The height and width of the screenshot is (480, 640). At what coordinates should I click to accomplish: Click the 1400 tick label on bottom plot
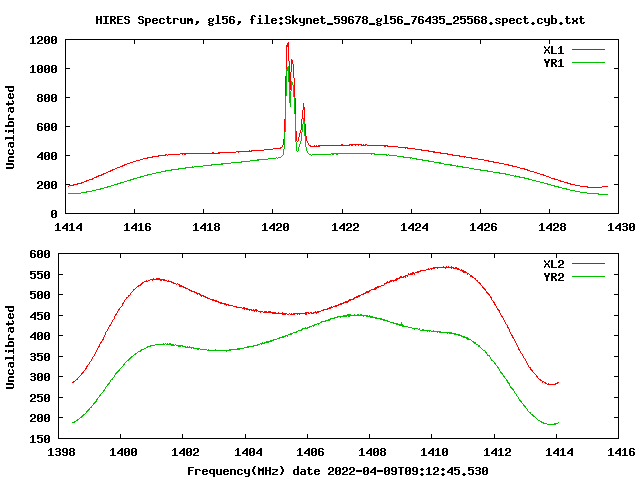(x=123, y=451)
